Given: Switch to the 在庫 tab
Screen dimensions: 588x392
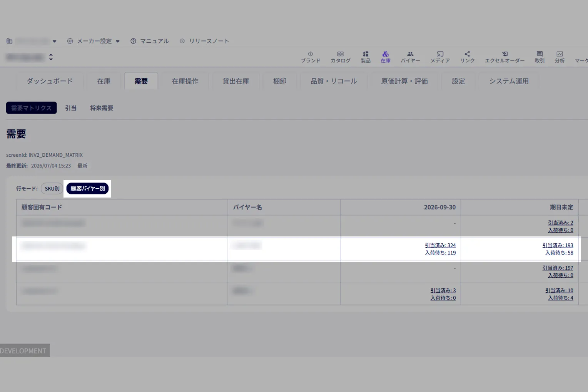Looking at the screenshot, I should 104,81.
